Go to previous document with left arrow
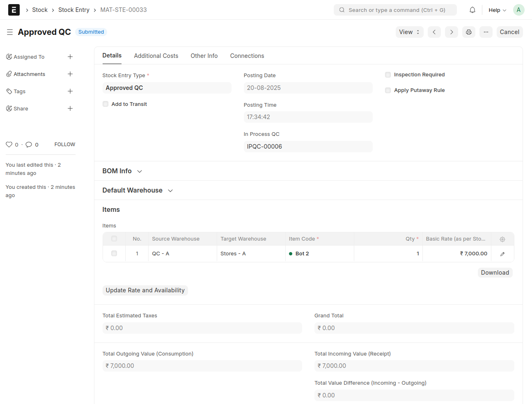Image resolution: width=532 pixels, height=404 pixels. [x=434, y=32]
